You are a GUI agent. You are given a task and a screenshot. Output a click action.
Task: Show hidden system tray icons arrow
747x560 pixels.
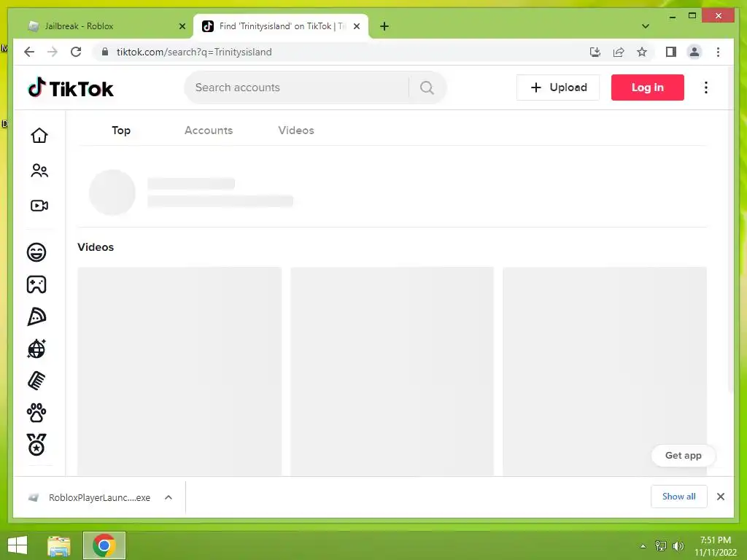click(x=643, y=546)
